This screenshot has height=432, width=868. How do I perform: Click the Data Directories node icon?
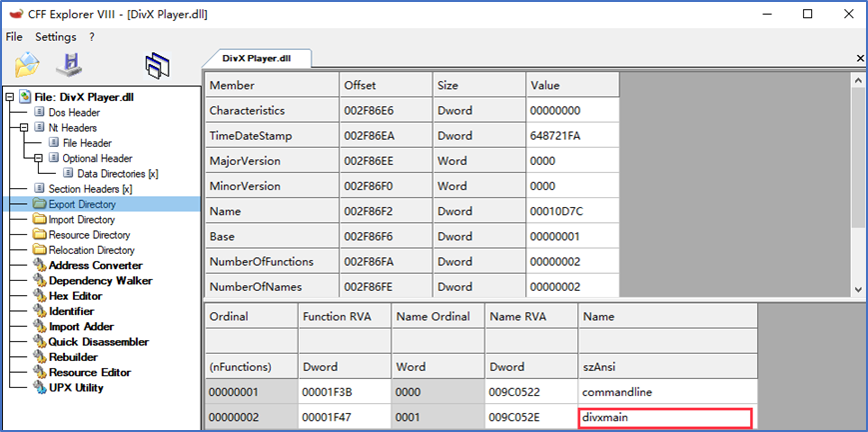(x=68, y=173)
